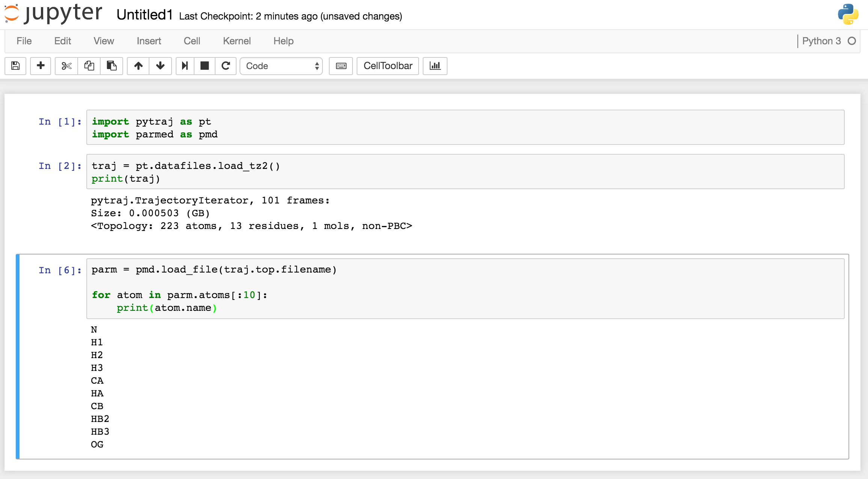Click the add new cell icon
868x479 pixels.
pos(40,65)
